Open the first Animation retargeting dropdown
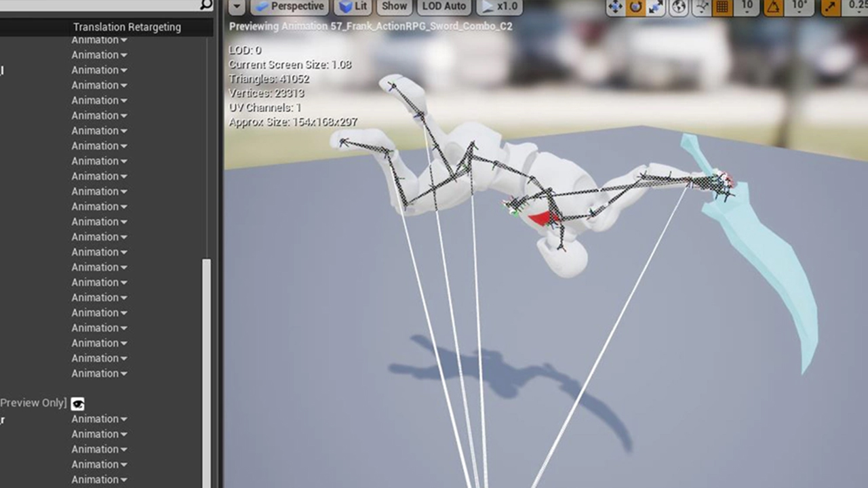868x488 pixels. pos(99,40)
